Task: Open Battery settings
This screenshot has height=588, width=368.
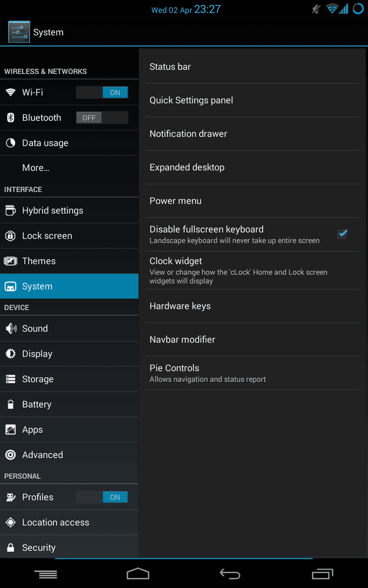Action: coord(69,404)
